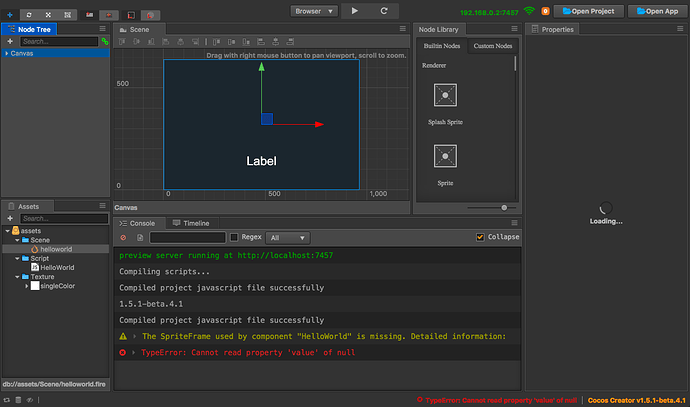Click the Sprite node thumbnail
This screenshot has width=690, height=407.
pos(445,156)
